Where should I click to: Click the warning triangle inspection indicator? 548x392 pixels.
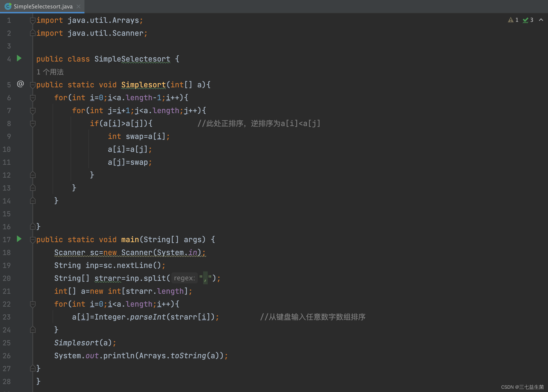(x=510, y=20)
